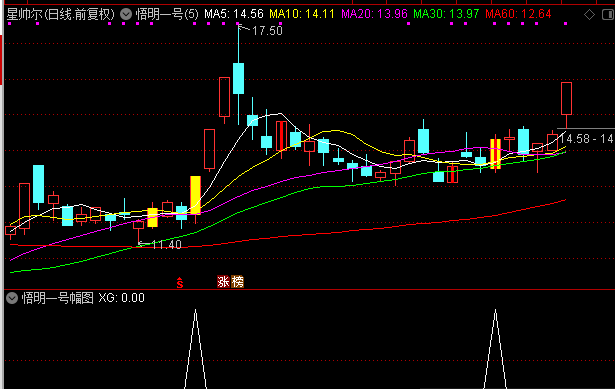615x389 pixels.
Task: Expand the 悟明一号幅图 sub-chart dropdown
Action: pos(12,298)
